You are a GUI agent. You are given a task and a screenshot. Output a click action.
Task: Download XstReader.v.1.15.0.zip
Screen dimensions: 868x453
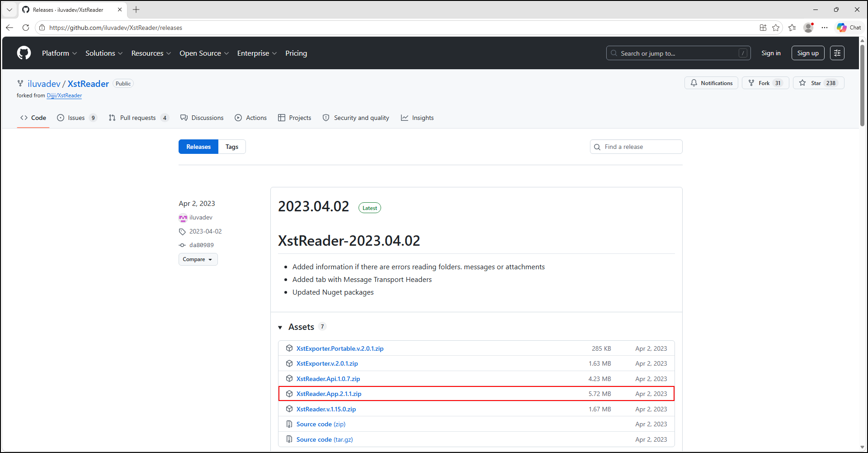326,409
